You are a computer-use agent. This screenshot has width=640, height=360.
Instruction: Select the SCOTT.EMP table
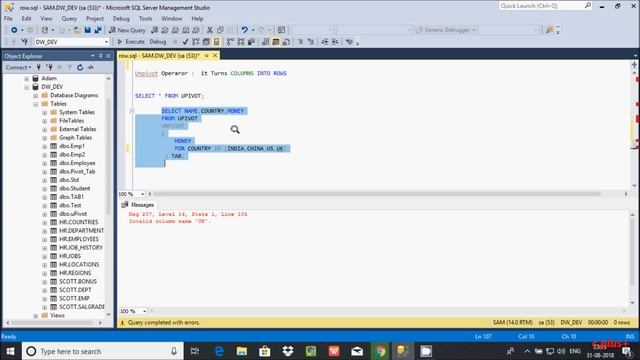tap(74, 298)
